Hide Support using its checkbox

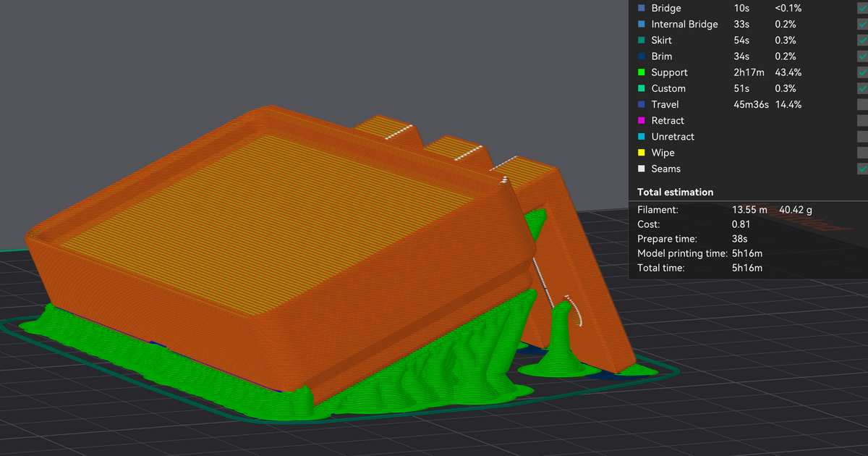862,72
